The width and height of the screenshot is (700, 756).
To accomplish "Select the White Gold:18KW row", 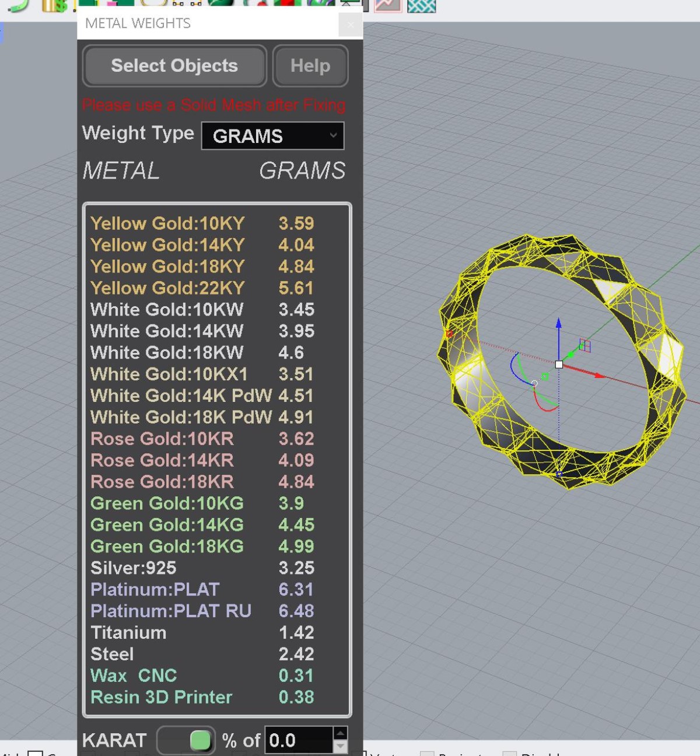I will tap(202, 353).
